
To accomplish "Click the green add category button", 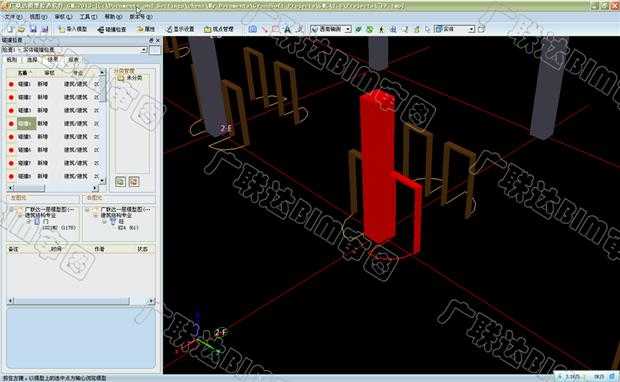I will [x=120, y=182].
